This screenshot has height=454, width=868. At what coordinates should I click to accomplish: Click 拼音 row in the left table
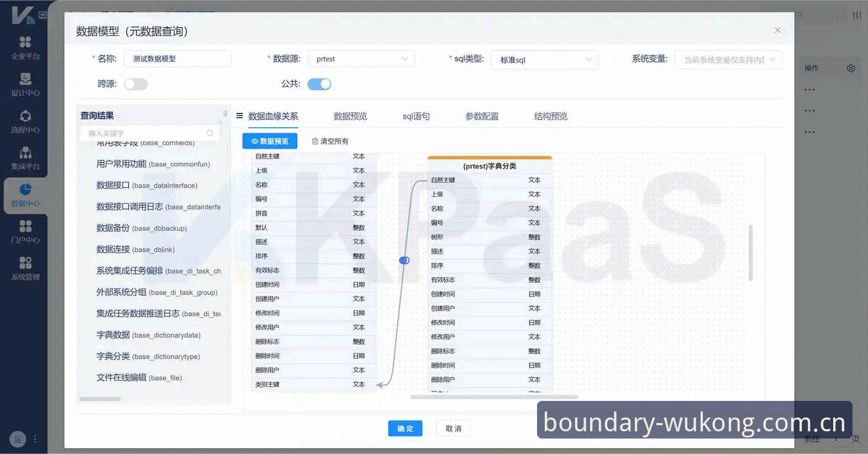tap(314, 213)
